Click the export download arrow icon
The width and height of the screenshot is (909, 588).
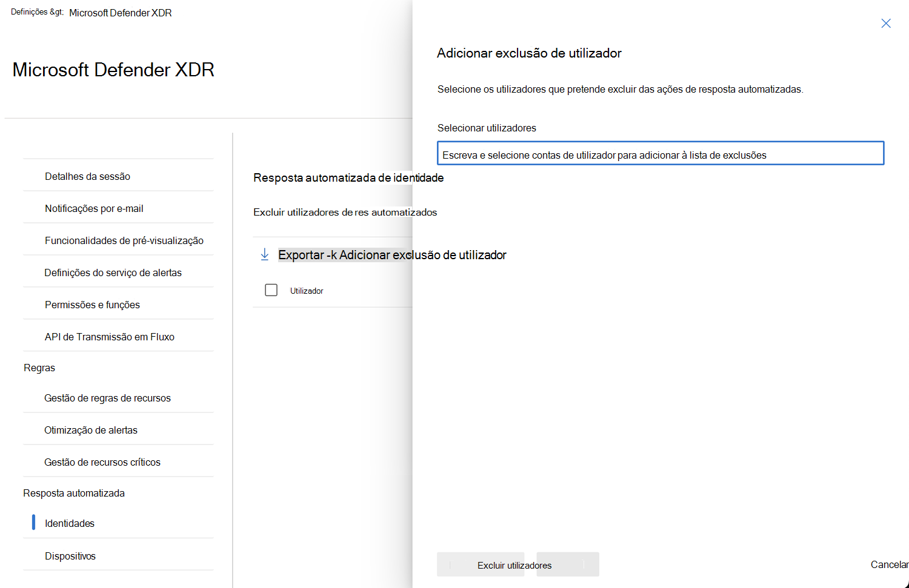(264, 255)
